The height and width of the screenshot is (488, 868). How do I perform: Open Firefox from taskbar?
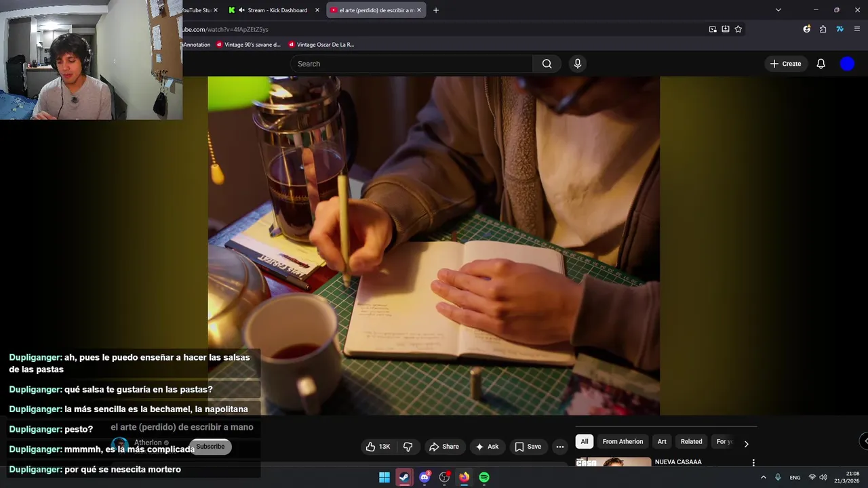coord(464,477)
